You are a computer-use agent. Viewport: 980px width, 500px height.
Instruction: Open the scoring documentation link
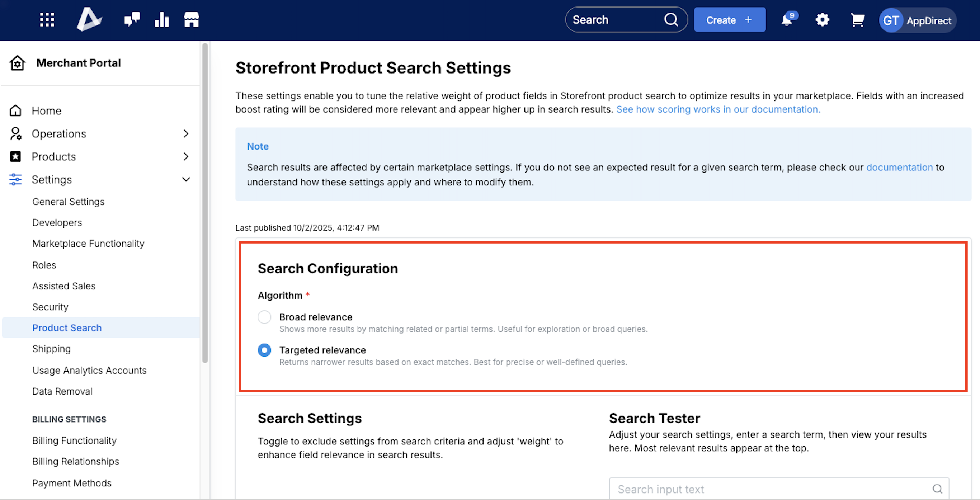point(718,110)
